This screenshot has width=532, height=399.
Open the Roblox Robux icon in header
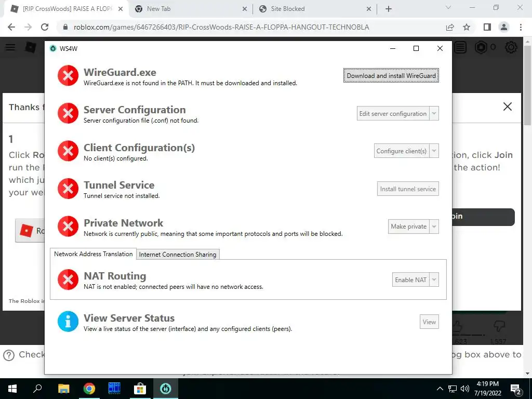tap(481, 47)
